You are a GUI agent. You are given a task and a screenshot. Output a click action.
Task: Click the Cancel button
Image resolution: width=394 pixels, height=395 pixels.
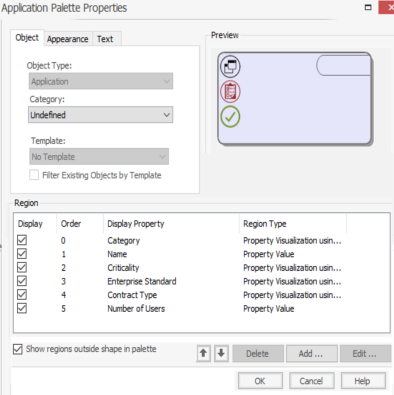[x=311, y=381]
